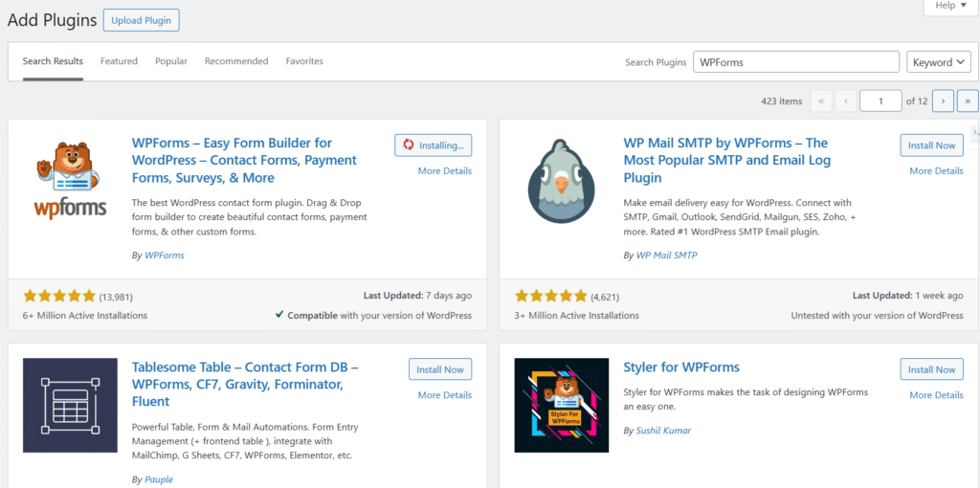Install the Tablesome Table plugin
Screen dimensions: 980x488
(440, 369)
